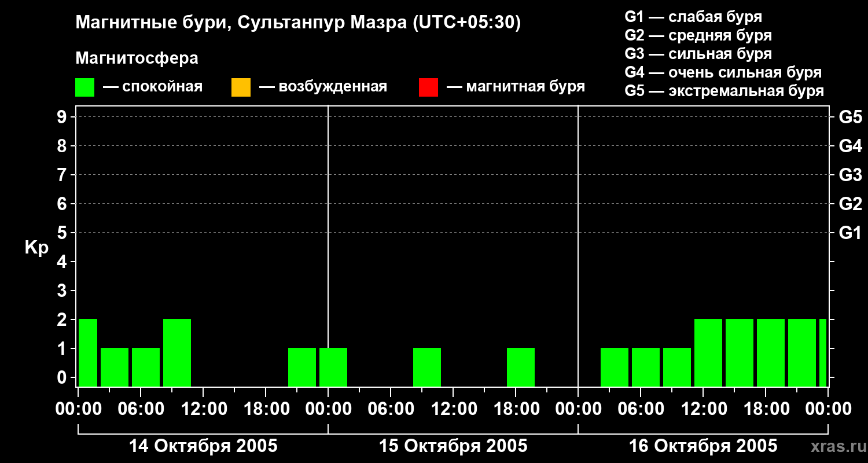
Task: Click the 'Kp' axis title
Action: [x=36, y=248]
